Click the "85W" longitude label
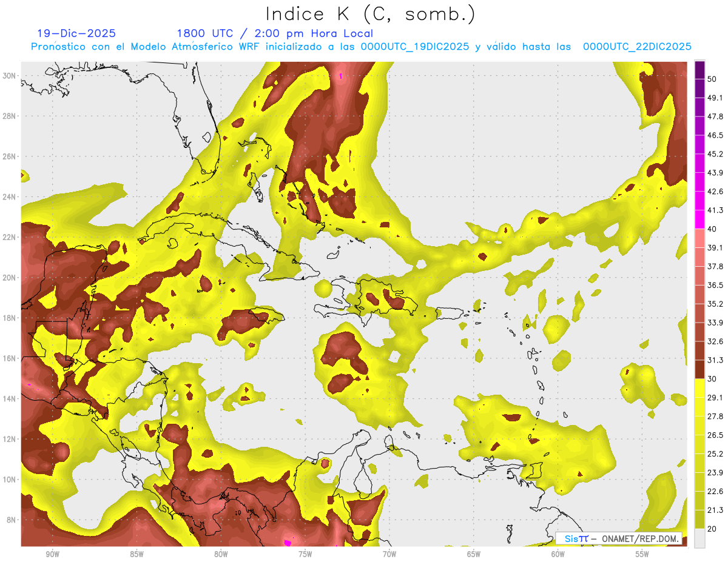The image size is (728, 562). (136, 555)
